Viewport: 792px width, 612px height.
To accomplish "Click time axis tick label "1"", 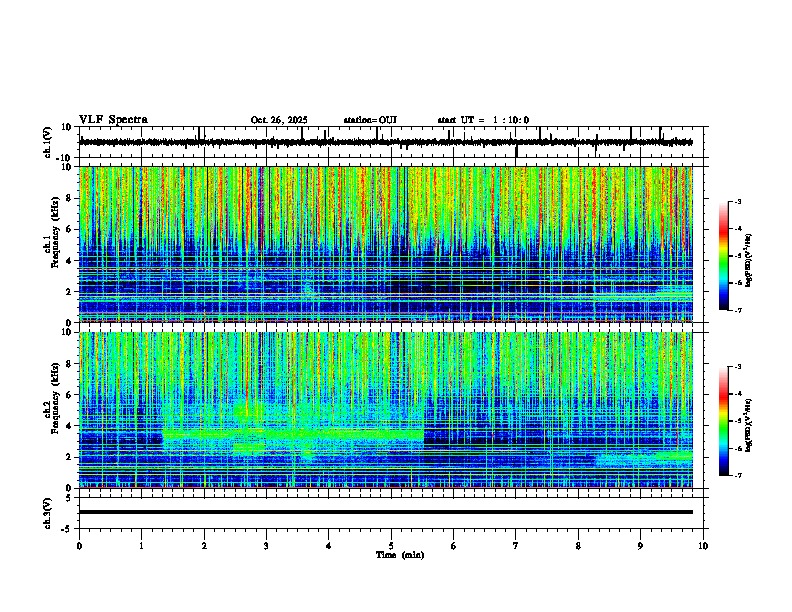I will point(141,546).
